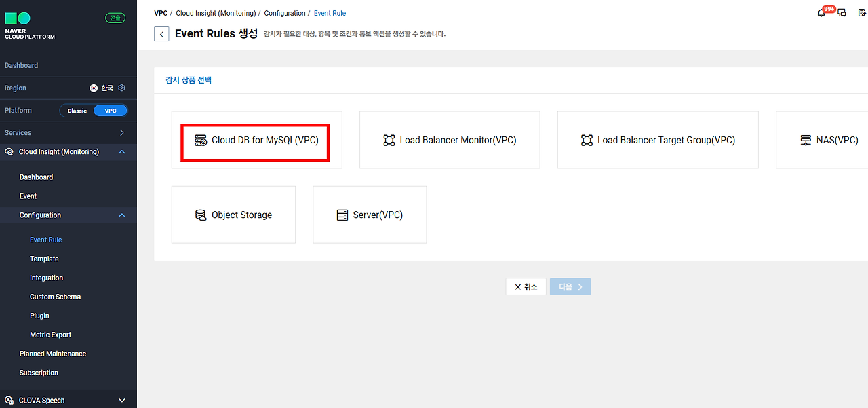Click the Server(VPC) icon
Viewport: 868px width, 408px height.
pyautogui.click(x=342, y=215)
